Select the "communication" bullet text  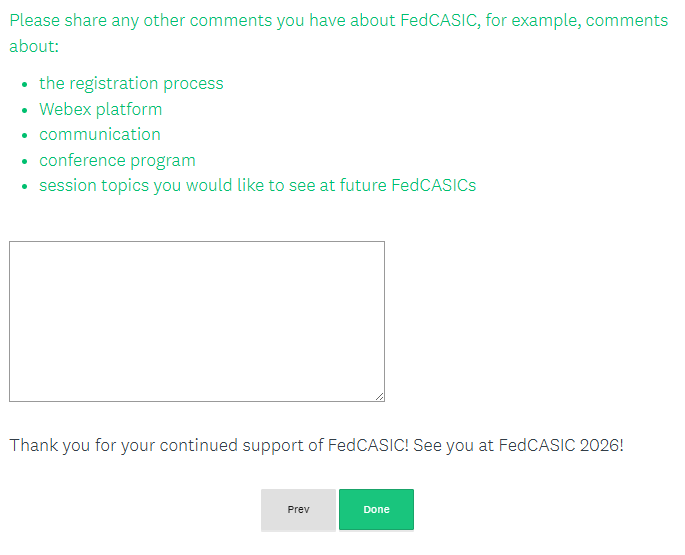click(x=99, y=134)
